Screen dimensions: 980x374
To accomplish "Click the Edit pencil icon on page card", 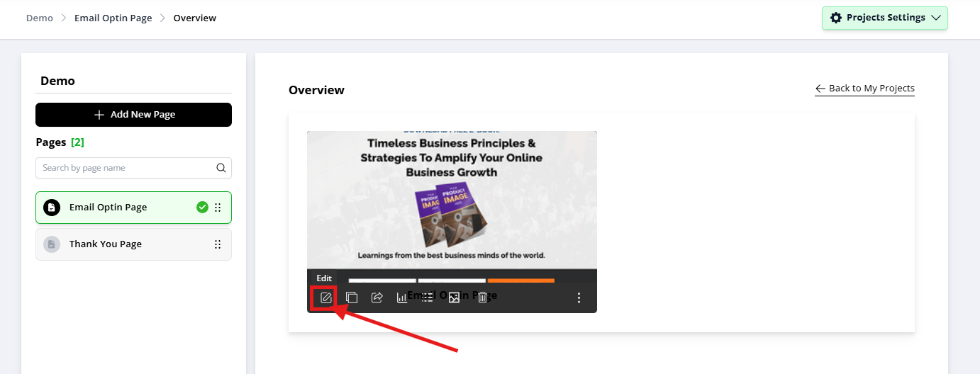I will (x=325, y=297).
